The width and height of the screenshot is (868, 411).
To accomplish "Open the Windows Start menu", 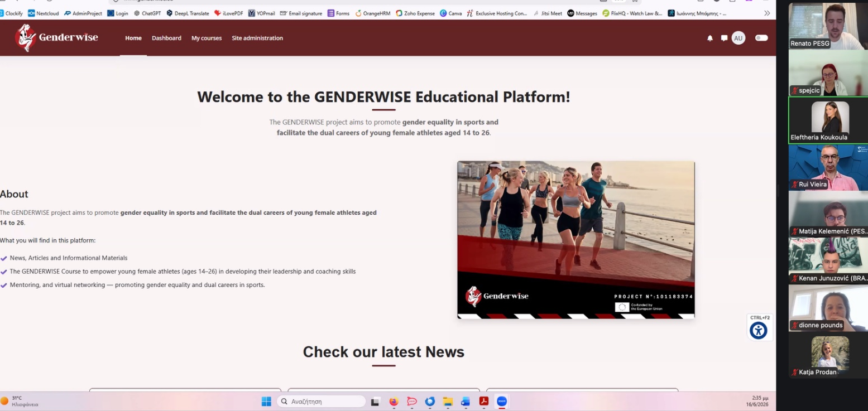I will click(266, 402).
